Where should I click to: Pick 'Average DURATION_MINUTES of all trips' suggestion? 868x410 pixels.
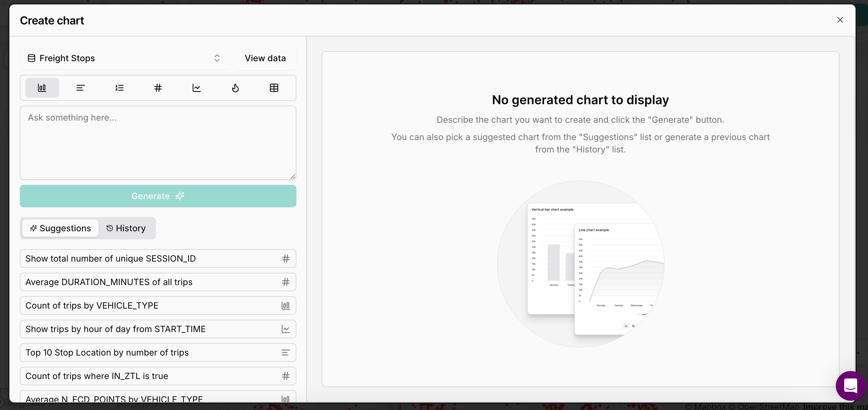(x=158, y=282)
